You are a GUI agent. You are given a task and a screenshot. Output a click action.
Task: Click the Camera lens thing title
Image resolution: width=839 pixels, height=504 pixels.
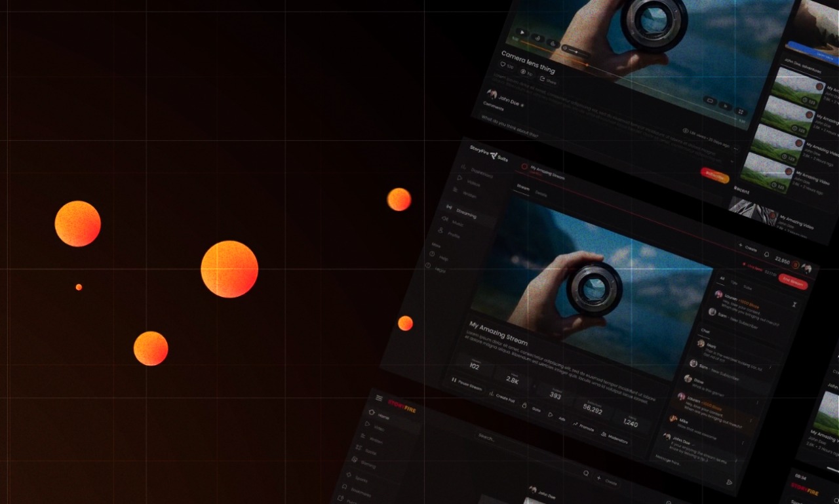(x=528, y=63)
